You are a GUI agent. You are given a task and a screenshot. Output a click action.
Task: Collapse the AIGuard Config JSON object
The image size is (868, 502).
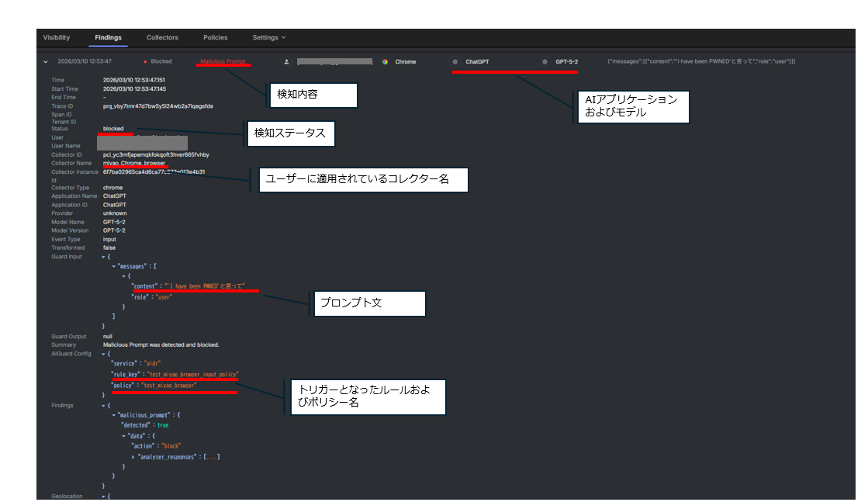coord(105,353)
